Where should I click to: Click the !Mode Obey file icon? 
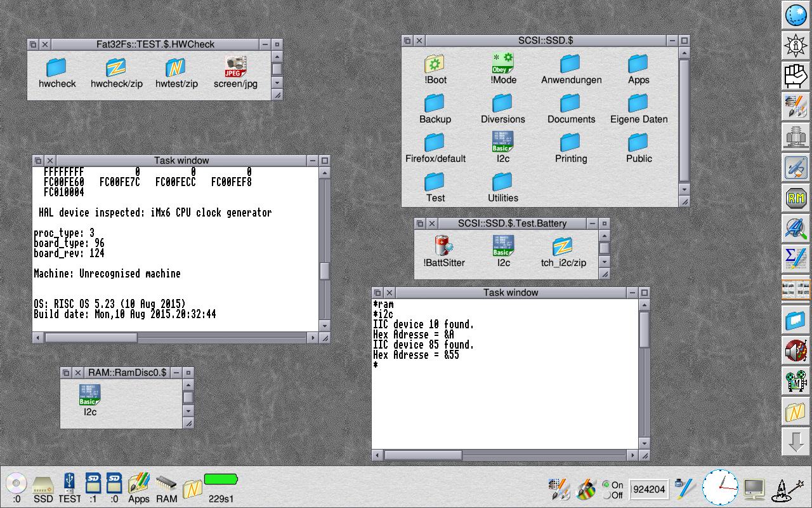coord(502,63)
